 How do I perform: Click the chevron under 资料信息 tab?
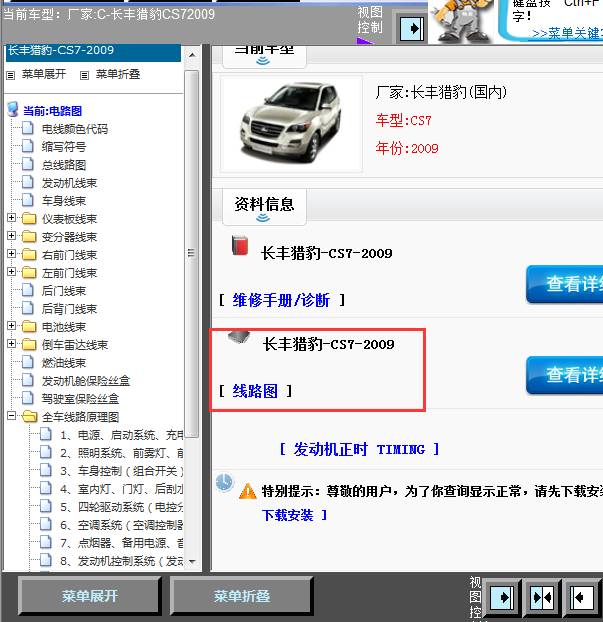(263, 218)
